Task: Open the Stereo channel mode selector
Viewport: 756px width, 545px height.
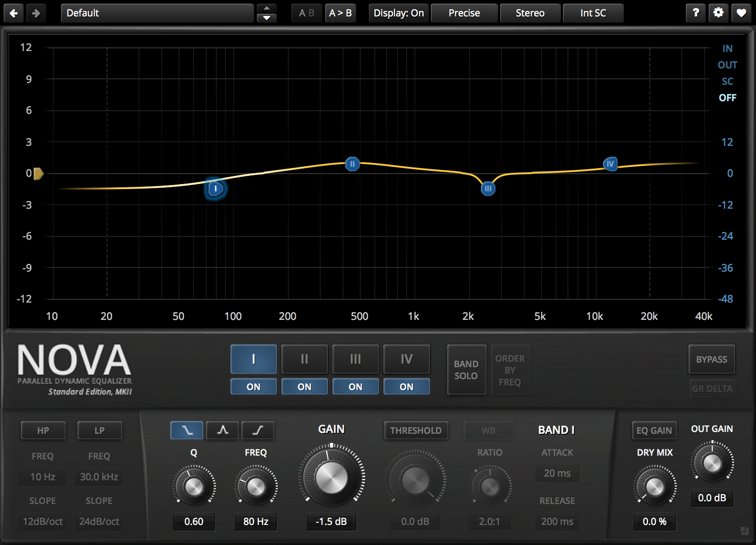Action: [530, 13]
